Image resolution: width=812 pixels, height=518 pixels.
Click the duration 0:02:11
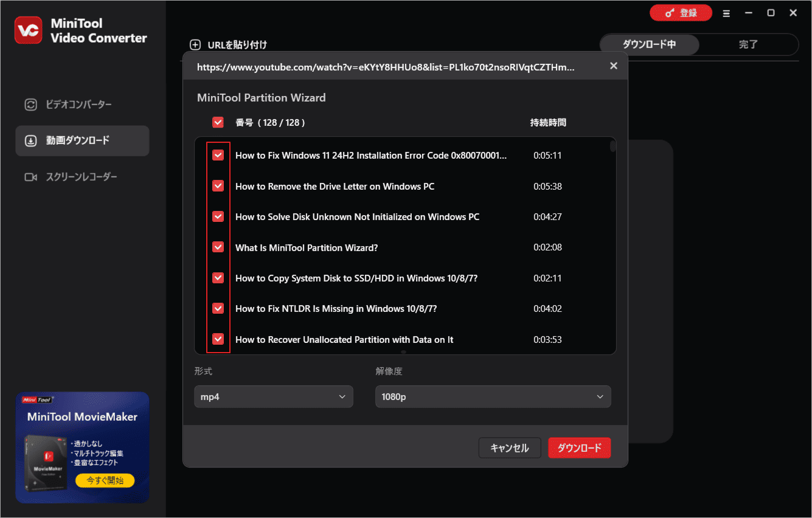coord(547,278)
